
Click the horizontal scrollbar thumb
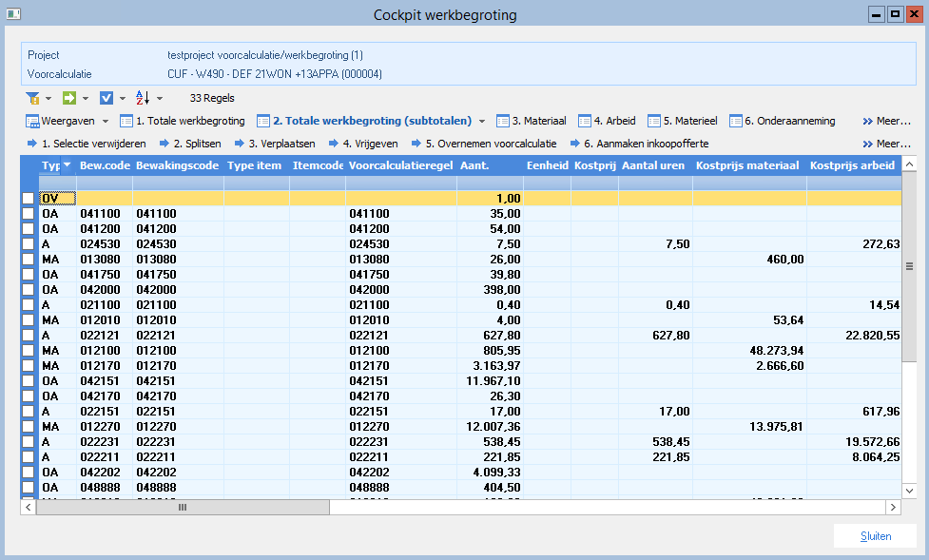pos(183,508)
